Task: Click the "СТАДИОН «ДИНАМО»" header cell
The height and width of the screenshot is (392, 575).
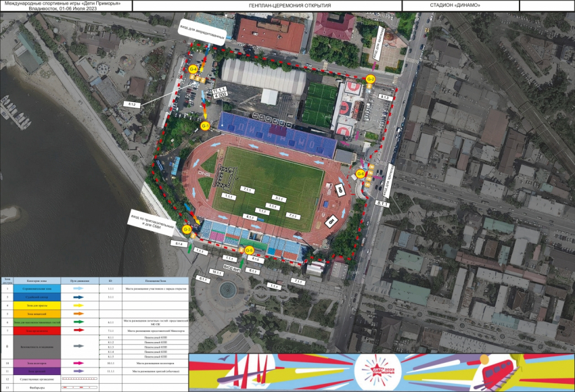Action: [461, 5]
